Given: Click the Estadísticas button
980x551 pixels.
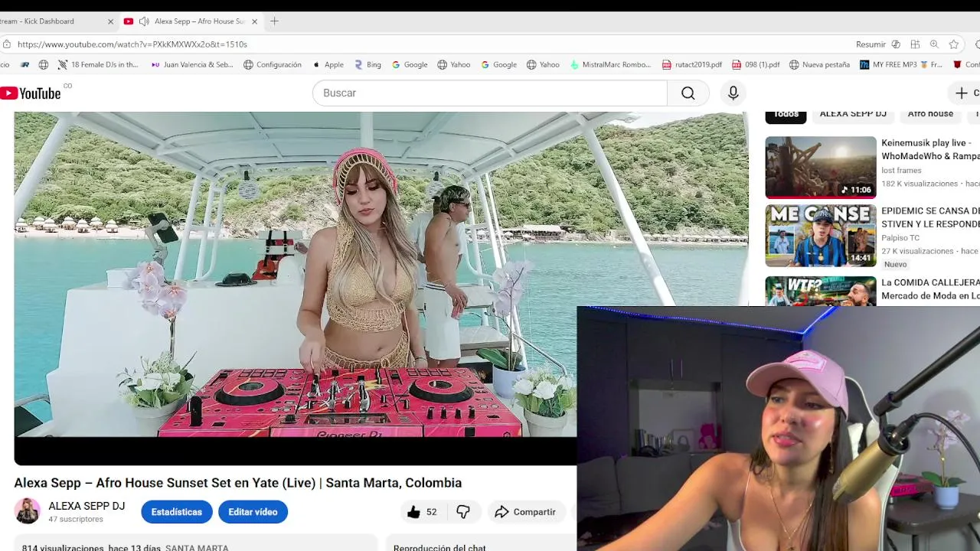Looking at the screenshot, I should (x=177, y=512).
